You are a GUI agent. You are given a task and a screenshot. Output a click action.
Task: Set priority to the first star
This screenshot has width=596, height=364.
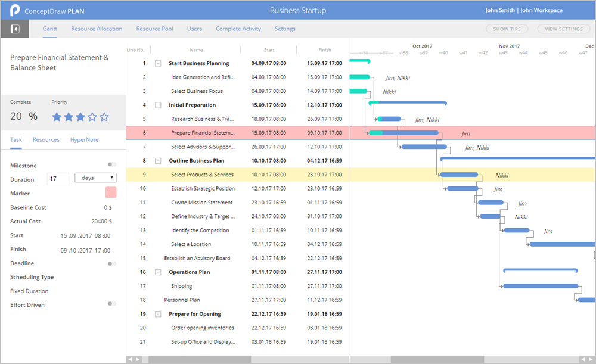tap(57, 117)
